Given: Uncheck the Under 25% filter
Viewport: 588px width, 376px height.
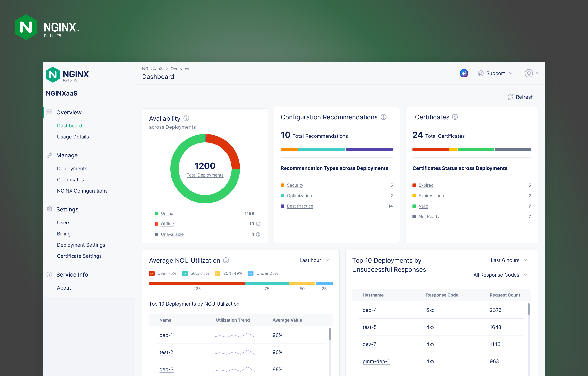Looking at the screenshot, I should pyautogui.click(x=251, y=273).
